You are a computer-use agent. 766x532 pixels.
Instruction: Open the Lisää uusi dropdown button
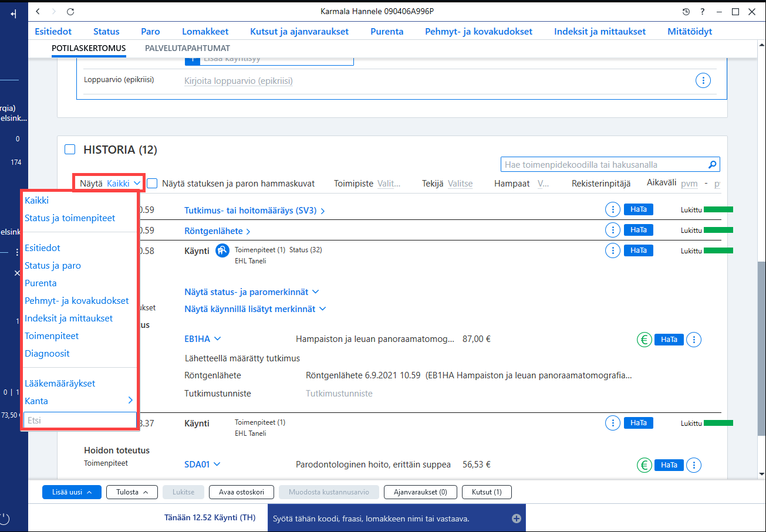coord(72,492)
